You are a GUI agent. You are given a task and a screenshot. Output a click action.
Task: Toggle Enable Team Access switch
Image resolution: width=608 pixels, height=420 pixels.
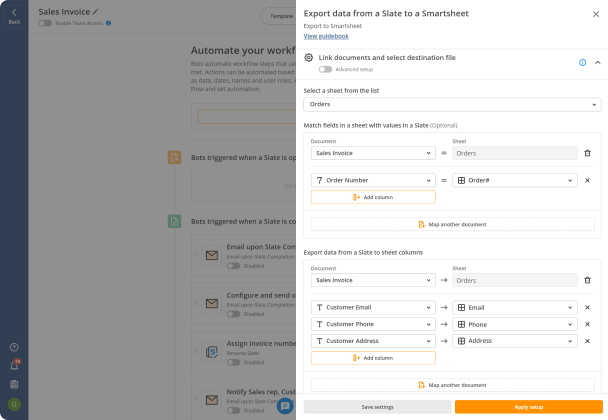click(45, 23)
